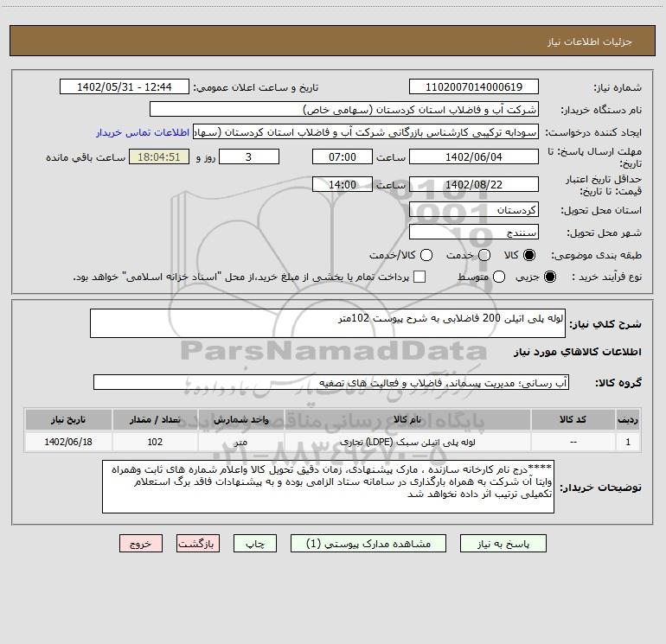Click the buyer organization name field
The width and height of the screenshot is (666, 644).
tap(344, 110)
